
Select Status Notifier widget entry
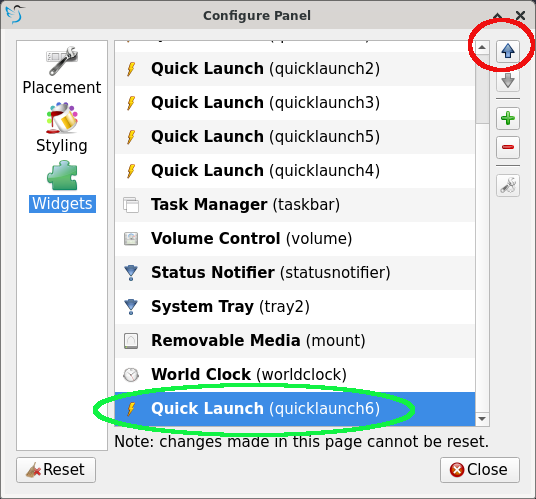(295, 273)
